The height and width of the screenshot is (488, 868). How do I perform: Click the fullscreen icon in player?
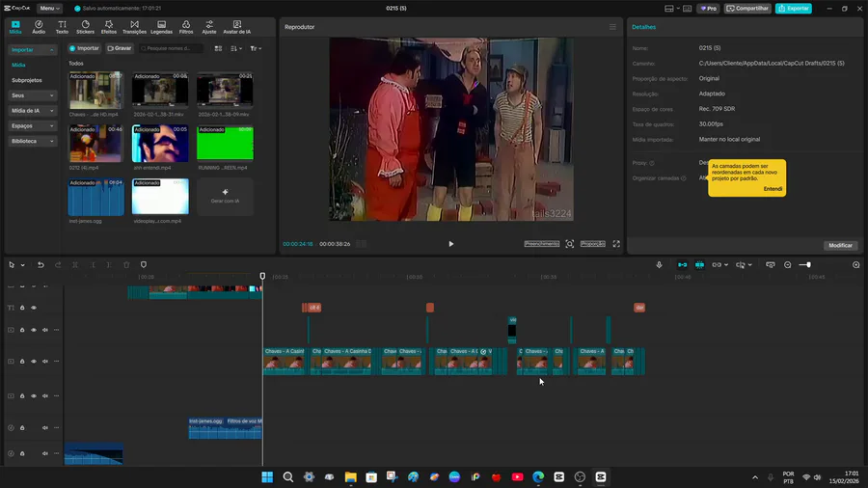(616, 244)
